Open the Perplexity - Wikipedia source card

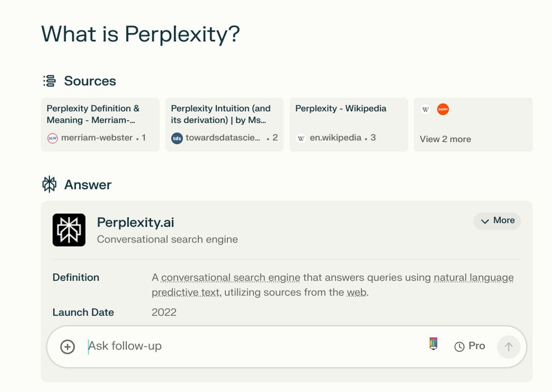coord(349,124)
